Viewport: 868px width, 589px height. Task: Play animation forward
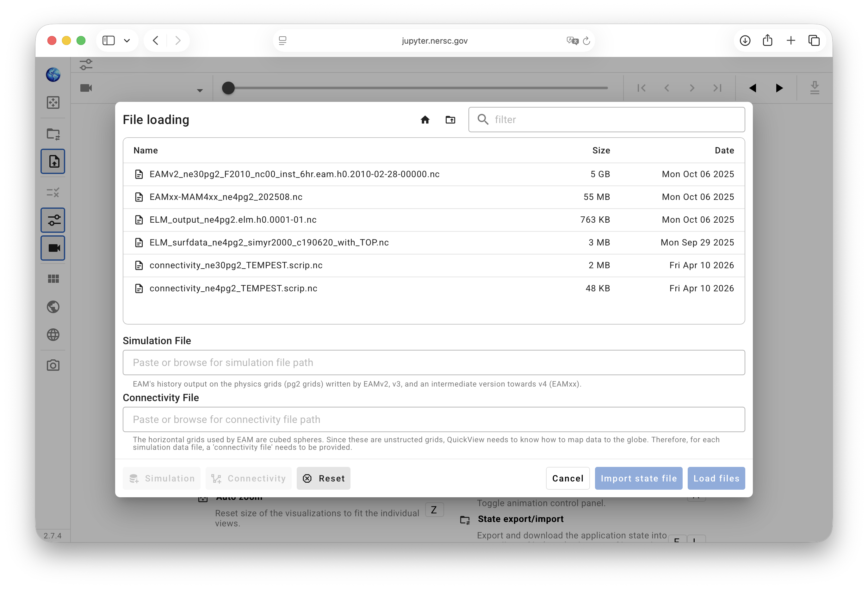(779, 88)
